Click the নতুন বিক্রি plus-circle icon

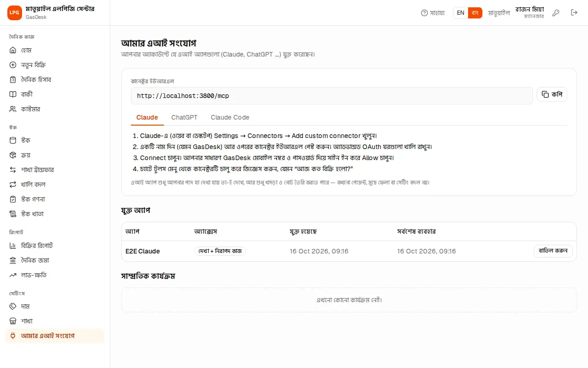point(13,65)
